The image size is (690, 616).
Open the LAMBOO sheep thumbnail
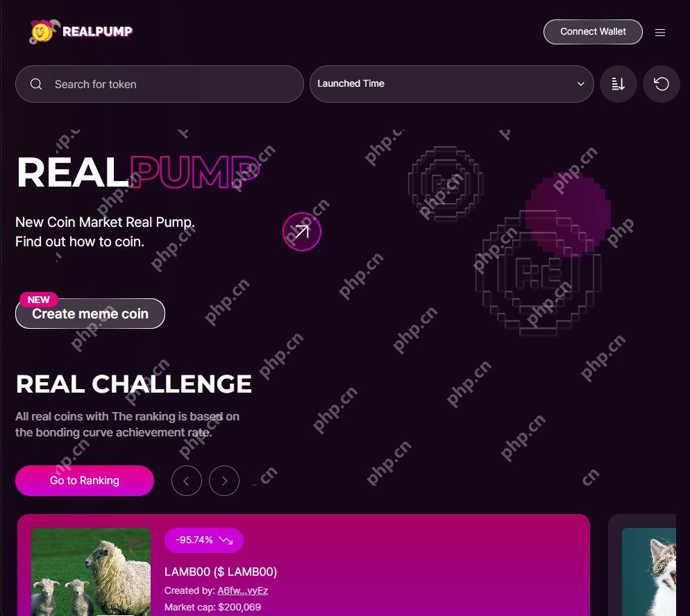pyautogui.click(x=91, y=572)
